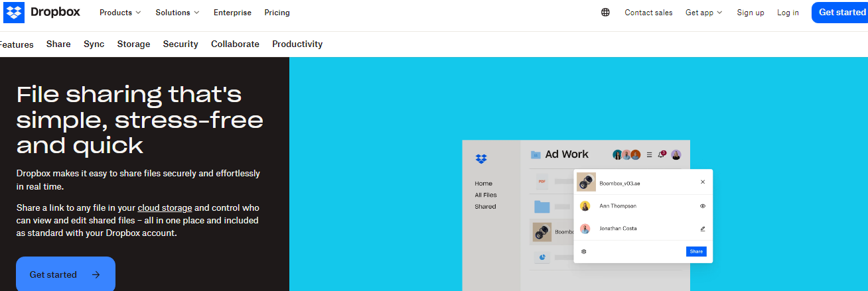
Task: Click the blue Share button in dialog
Action: click(696, 251)
